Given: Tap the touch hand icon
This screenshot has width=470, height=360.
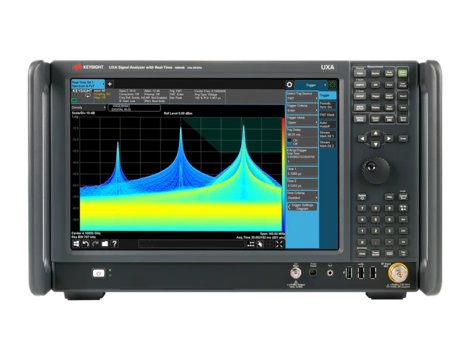Looking at the screenshot, I should [260, 244].
